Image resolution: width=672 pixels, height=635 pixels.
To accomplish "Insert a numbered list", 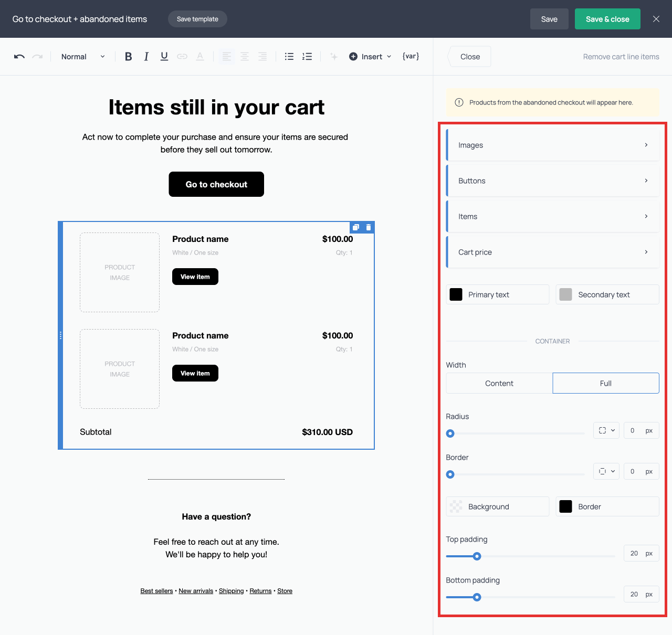I will 307,57.
